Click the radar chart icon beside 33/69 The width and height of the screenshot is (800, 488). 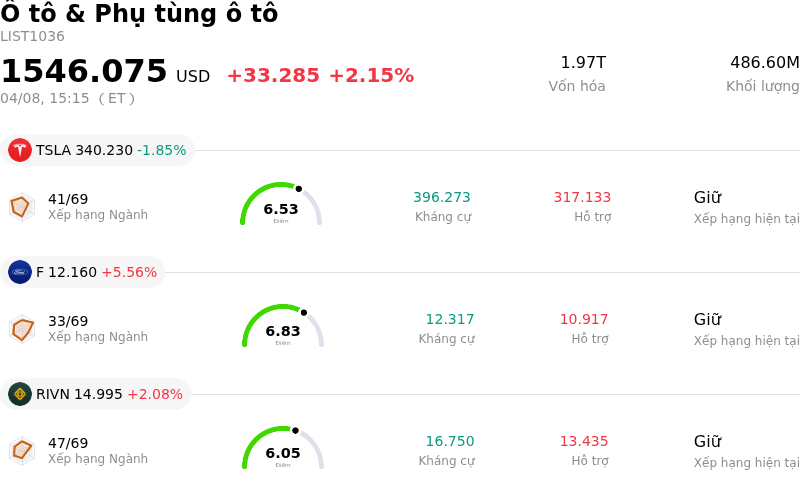tap(21, 328)
